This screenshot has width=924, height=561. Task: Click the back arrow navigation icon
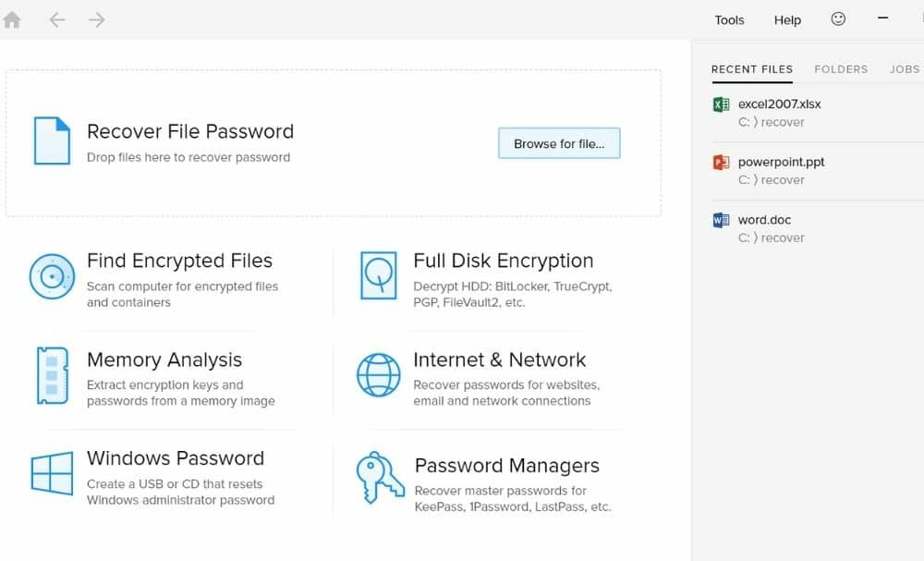point(57,19)
